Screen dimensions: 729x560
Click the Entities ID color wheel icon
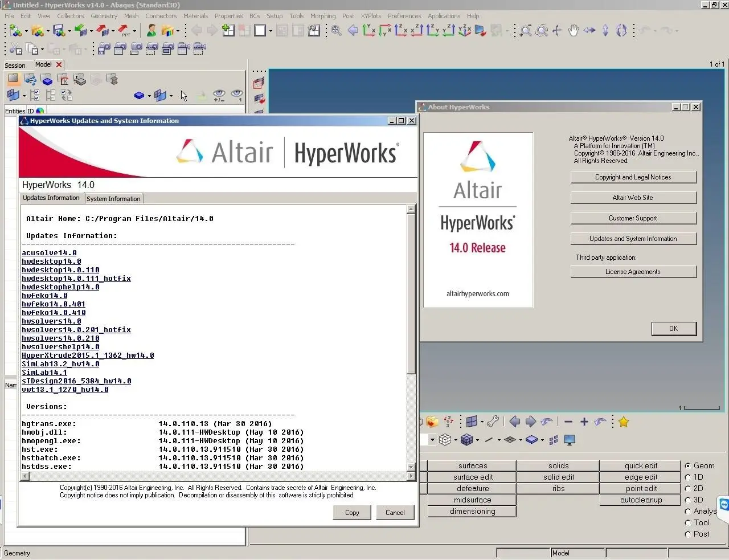(x=40, y=111)
